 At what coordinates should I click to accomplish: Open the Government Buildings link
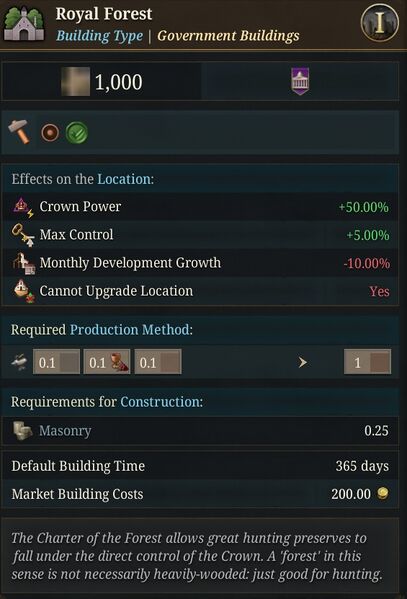(x=228, y=36)
